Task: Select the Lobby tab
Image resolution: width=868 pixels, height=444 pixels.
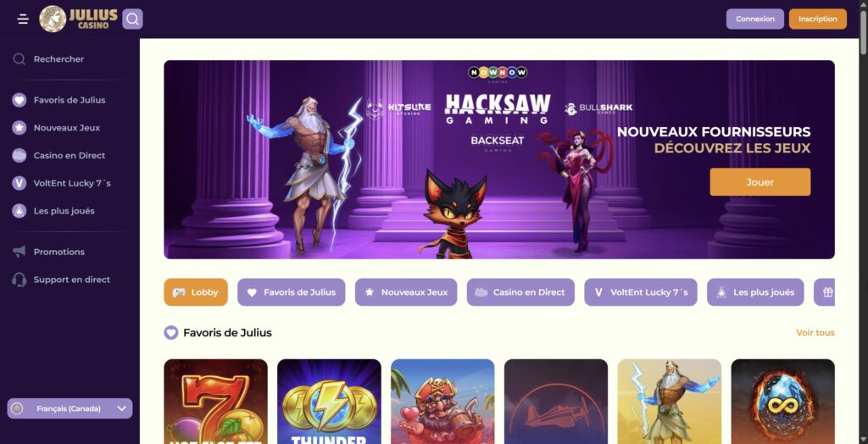Action: tap(196, 292)
